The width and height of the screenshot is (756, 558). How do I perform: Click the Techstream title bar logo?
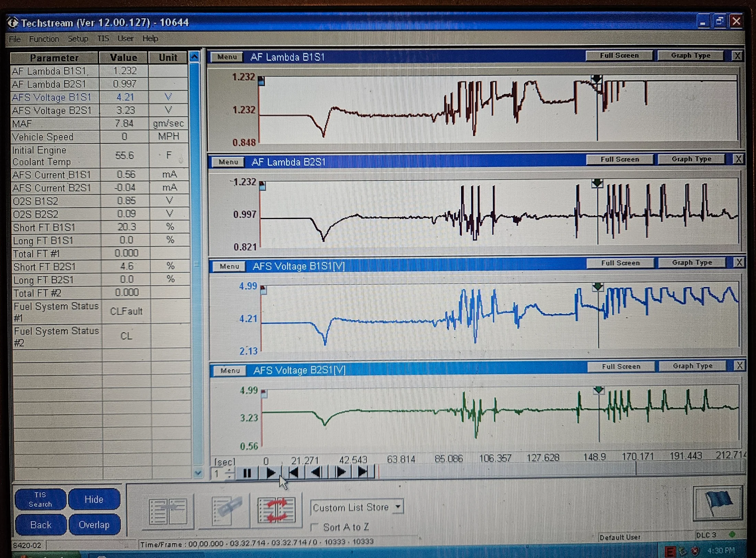pos(13,23)
